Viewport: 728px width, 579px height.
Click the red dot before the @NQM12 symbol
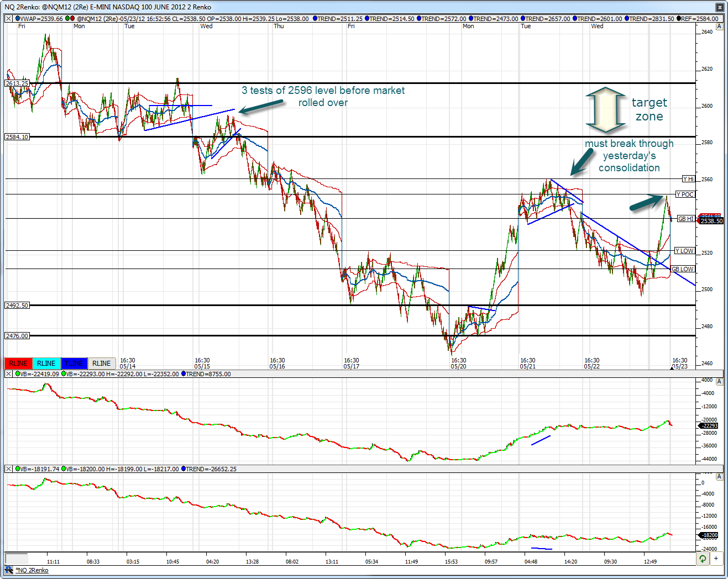(x=73, y=19)
